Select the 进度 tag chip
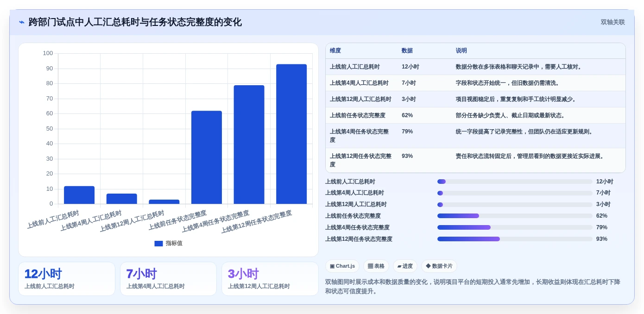Screen dimensions: 644x314 pos(405,266)
